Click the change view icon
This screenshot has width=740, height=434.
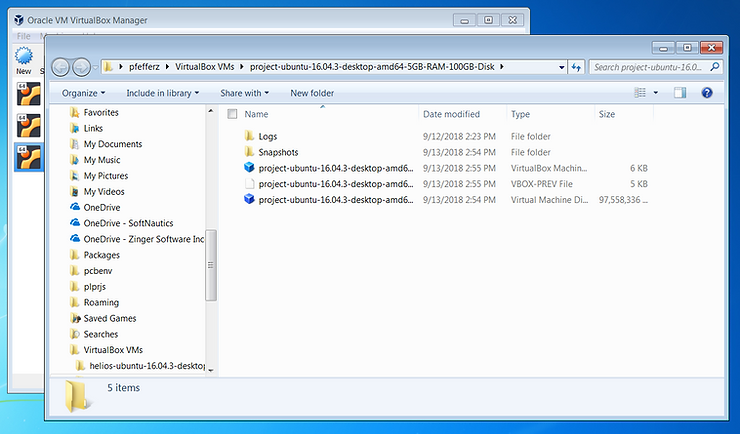pos(640,92)
